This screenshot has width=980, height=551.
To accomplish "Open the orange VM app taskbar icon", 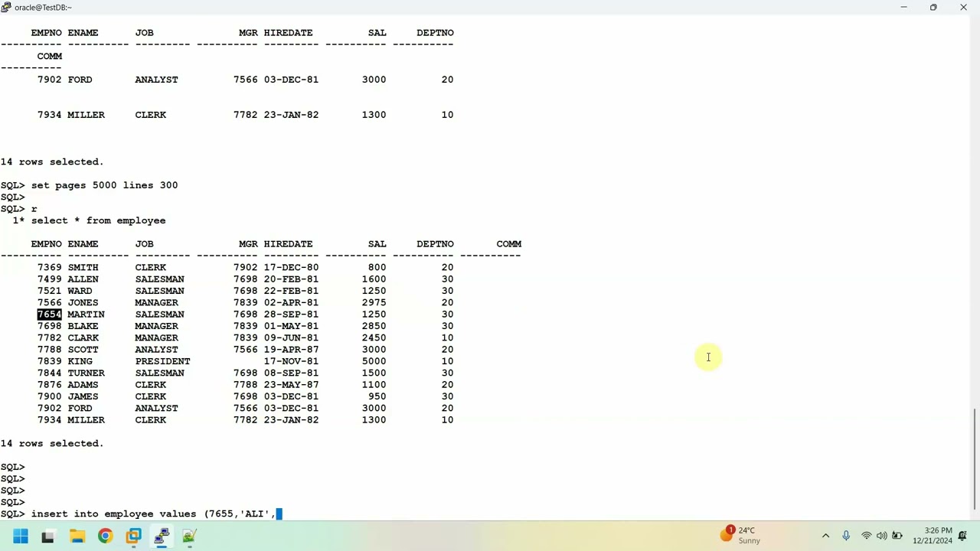I will [133, 536].
